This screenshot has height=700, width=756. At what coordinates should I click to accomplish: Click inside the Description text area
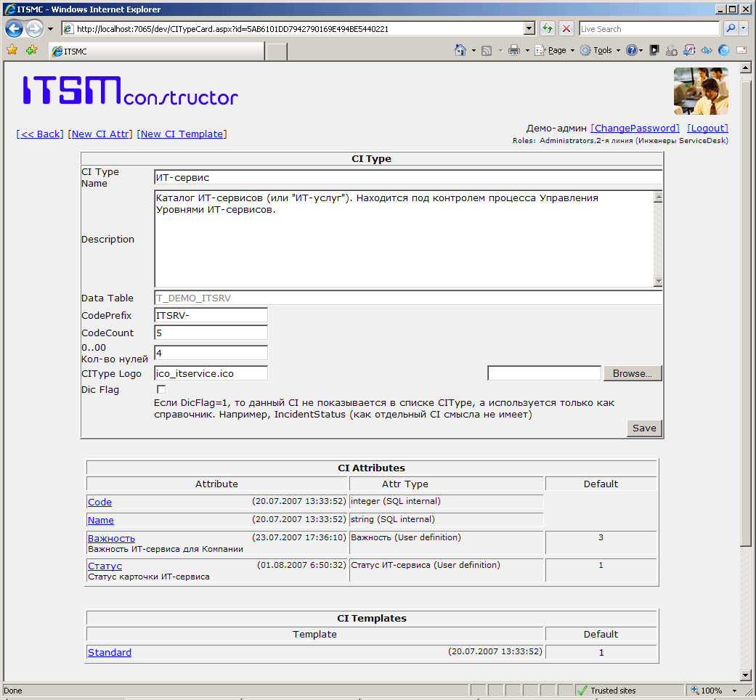tap(404, 239)
